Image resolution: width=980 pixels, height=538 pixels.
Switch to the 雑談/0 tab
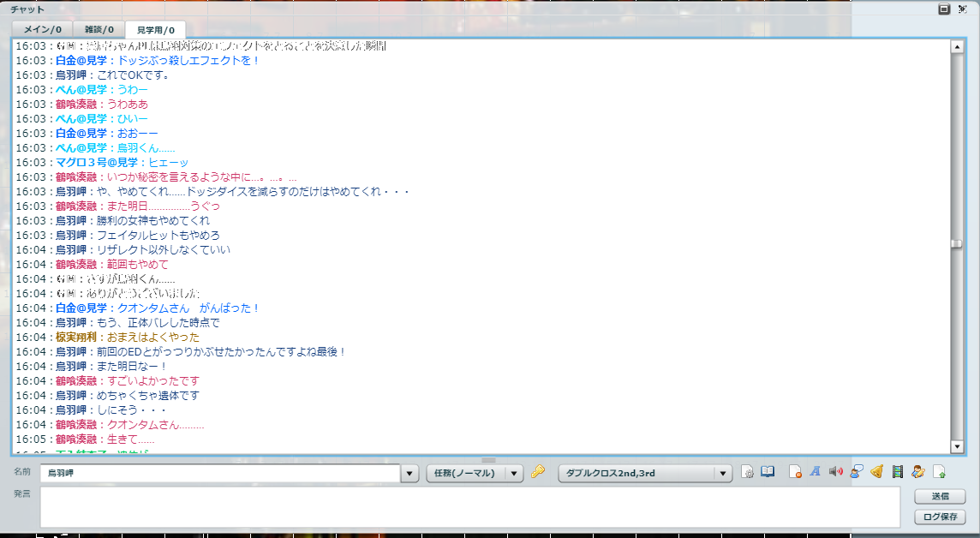[99, 30]
